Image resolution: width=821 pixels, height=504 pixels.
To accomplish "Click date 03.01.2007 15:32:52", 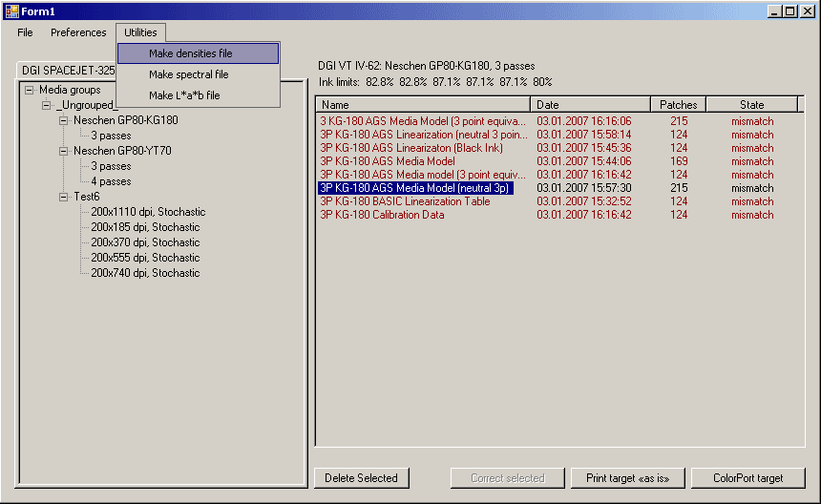I will [584, 201].
